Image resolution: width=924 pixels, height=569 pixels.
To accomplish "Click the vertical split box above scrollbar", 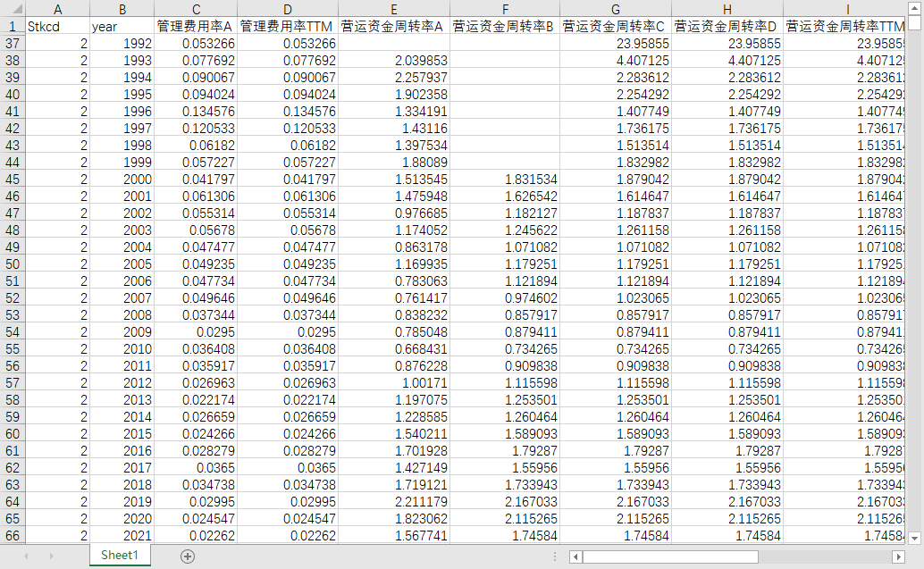I will point(914,23).
